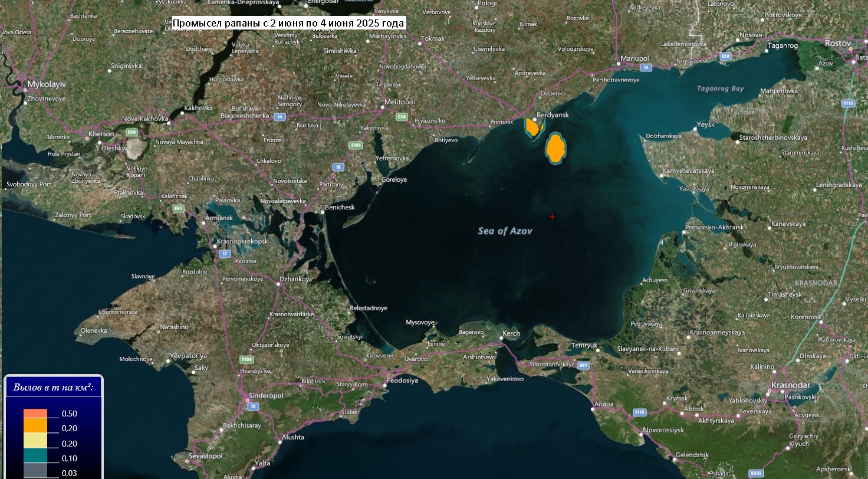Click the Mysovoye label

click(x=420, y=322)
